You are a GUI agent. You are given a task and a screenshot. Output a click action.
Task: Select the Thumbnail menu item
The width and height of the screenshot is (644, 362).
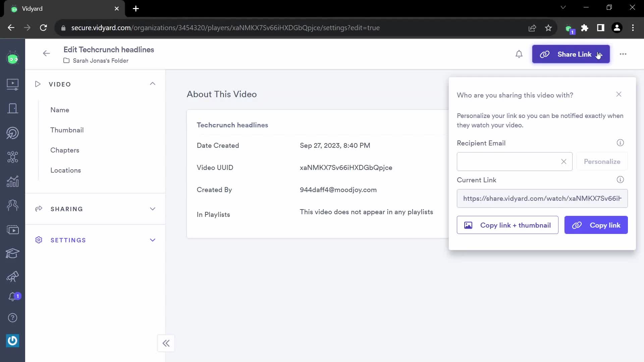(67, 130)
